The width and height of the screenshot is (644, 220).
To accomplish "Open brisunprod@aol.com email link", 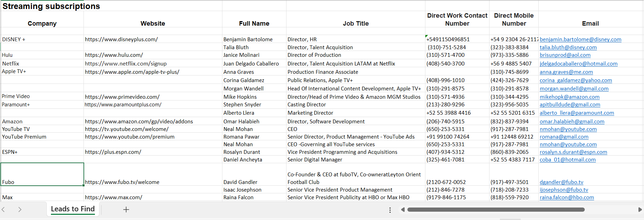I will (x=565, y=55).
